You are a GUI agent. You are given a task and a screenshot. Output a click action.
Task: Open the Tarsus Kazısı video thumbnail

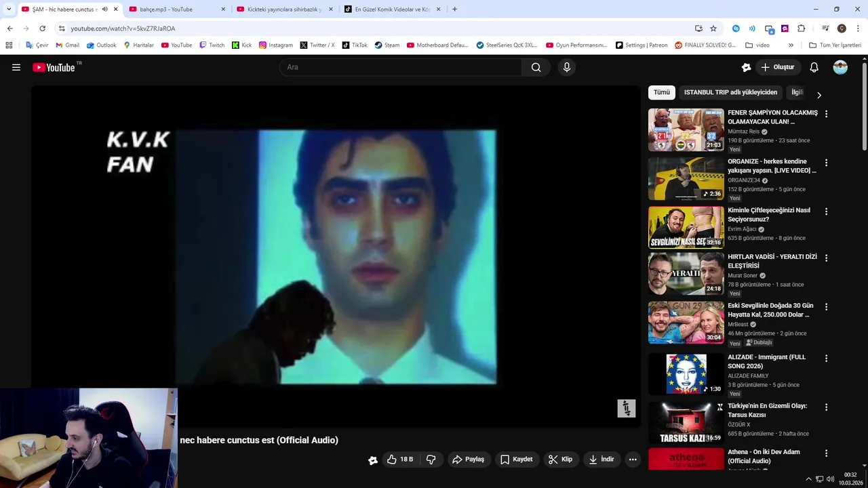pos(686,423)
